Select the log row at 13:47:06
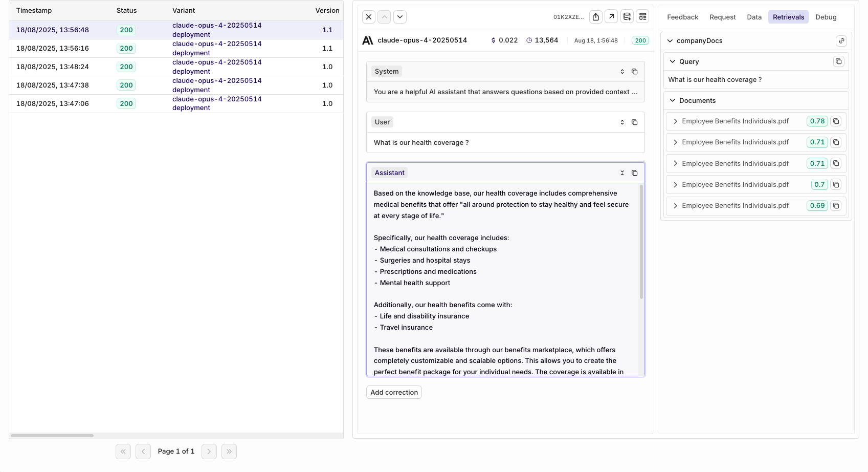 click(176, 104)
